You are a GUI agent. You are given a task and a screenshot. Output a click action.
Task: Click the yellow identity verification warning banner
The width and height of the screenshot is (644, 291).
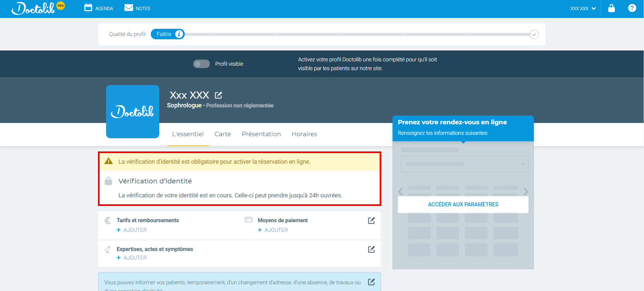pyautogui.click(x=240, y=162)
